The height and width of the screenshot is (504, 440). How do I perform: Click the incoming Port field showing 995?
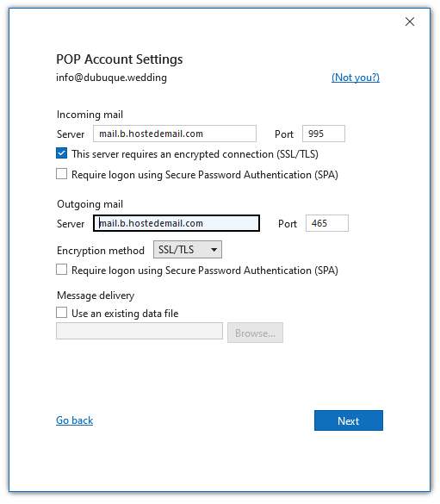pyautogui.click(x=324, y=134)
